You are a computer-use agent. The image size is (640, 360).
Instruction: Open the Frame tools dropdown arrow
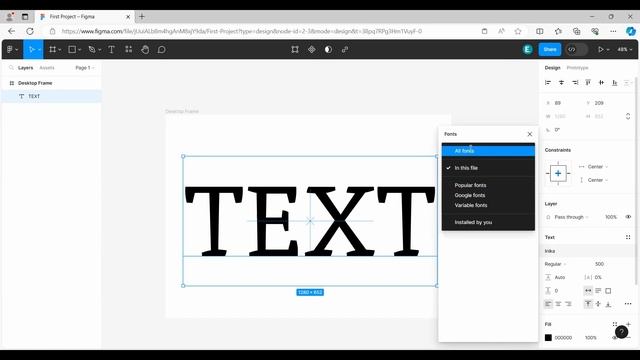[x=60, y=50]
